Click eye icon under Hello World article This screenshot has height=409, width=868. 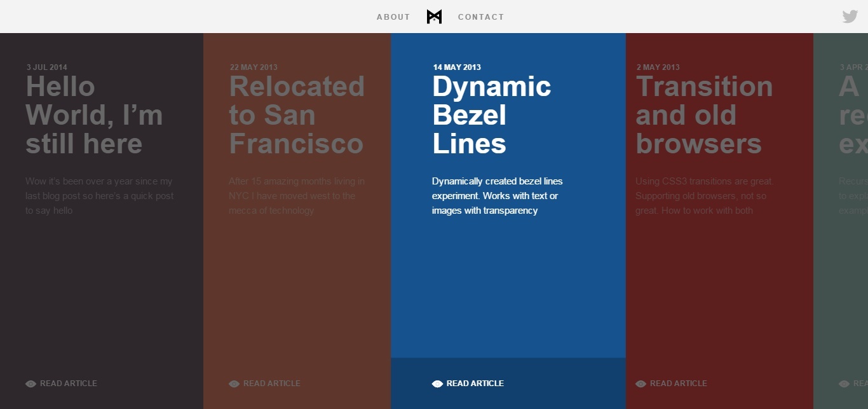31,384
